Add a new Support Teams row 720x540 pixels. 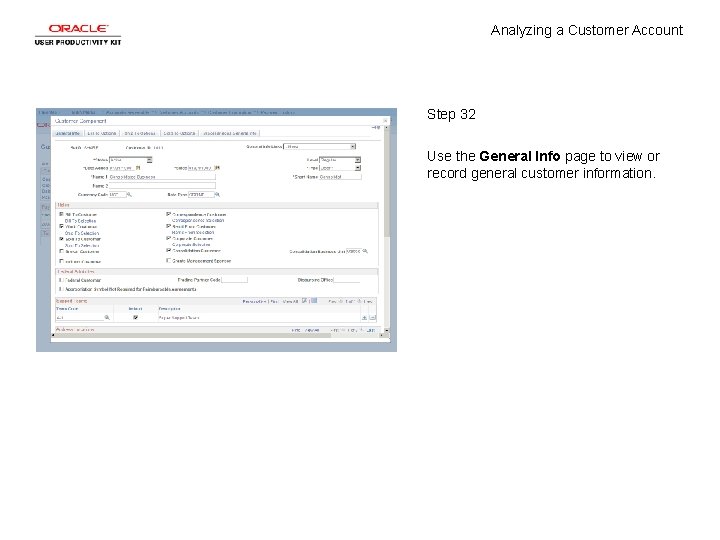pos(365,318)
